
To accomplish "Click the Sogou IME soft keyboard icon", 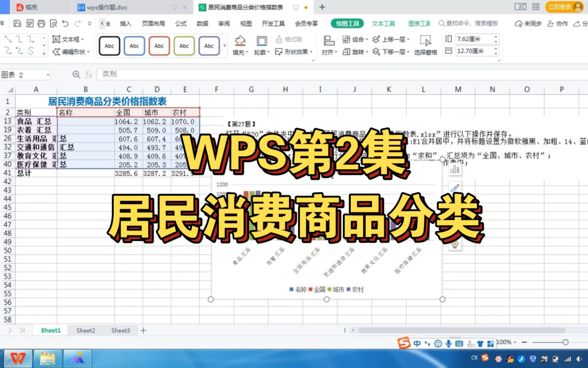I will tap(459, 343).
